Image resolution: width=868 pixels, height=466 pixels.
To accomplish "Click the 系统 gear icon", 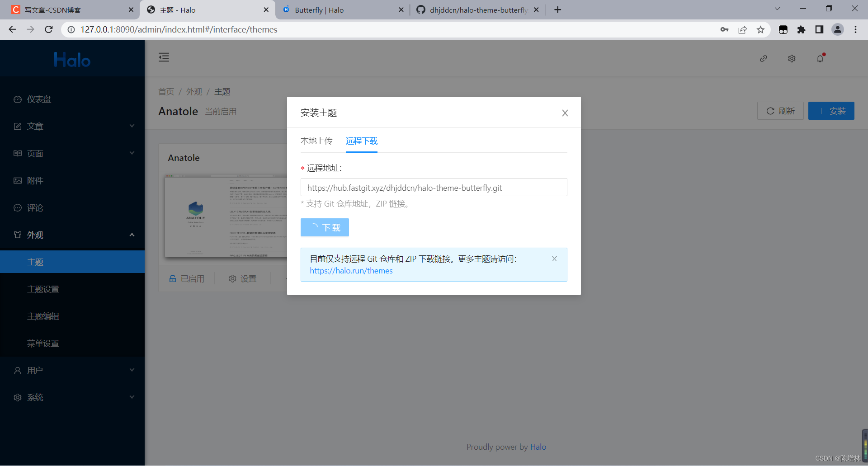I will (x=18, y=397).
